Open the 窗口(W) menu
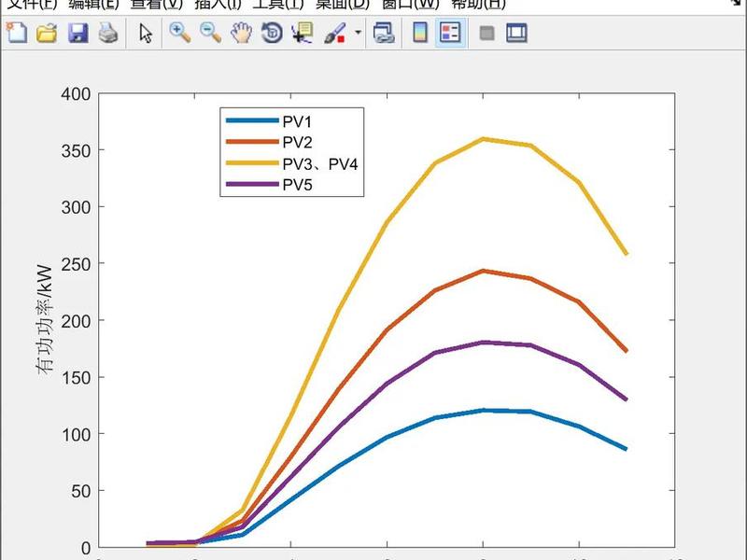 coord(411,5)
